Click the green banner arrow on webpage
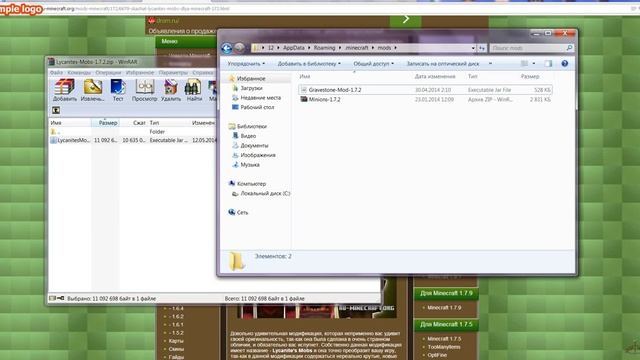This screenshot has width=640, height=360. click(406, 19)
